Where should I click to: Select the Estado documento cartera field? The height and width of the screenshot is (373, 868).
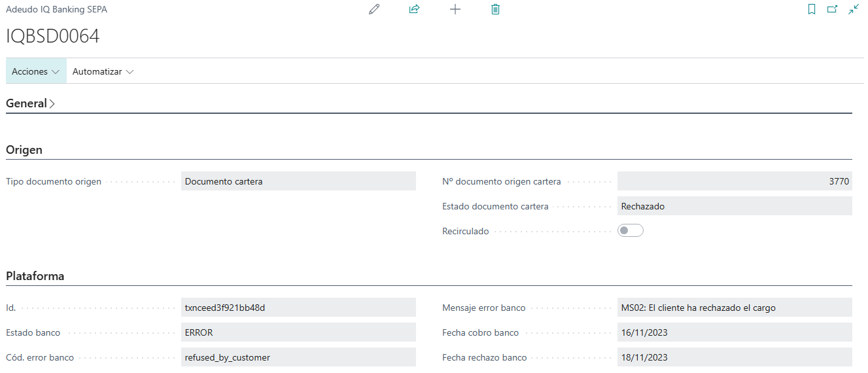[734, 206]
